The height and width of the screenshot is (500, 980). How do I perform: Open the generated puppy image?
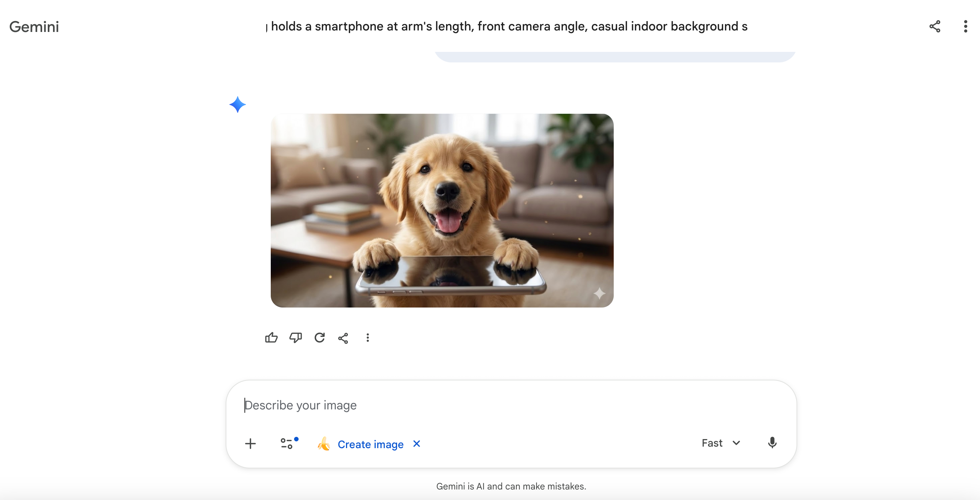(441, 210)
